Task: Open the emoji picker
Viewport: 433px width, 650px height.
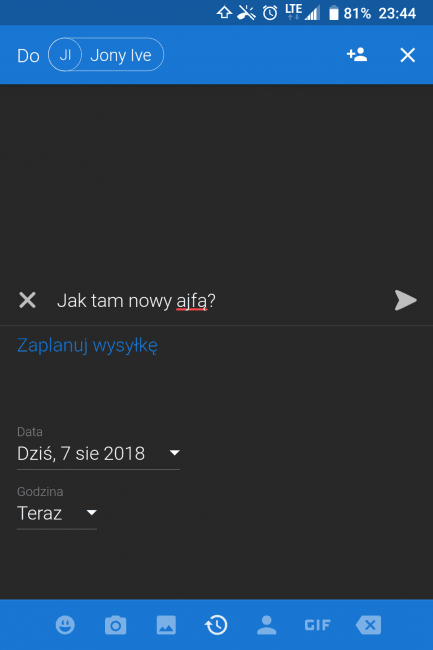Action: [x=65, y=625]
